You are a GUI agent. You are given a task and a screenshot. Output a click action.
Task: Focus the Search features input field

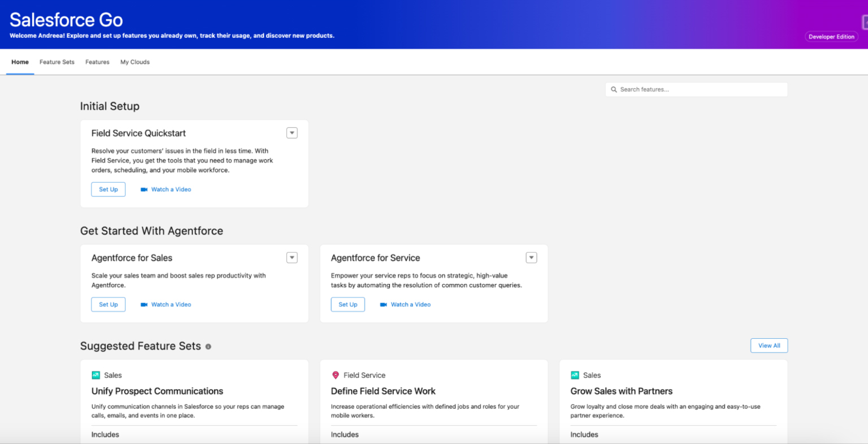pos(696,89)
